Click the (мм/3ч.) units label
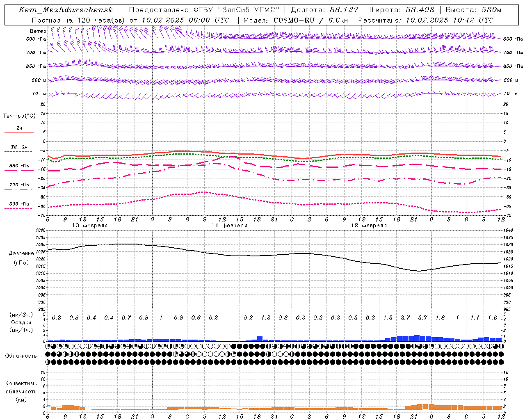This screenshot has width=525, height=420. (x=21, y=315)
